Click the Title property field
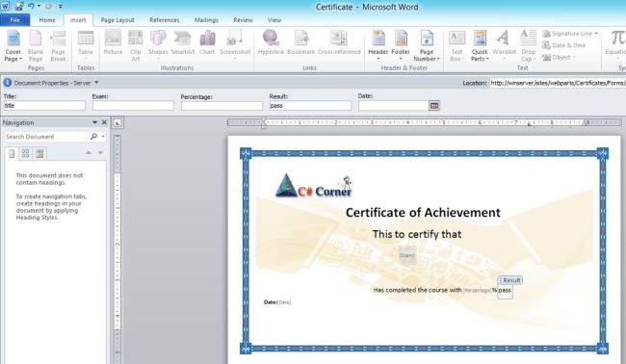Screen dimensions: 626x364 point(44,105)
